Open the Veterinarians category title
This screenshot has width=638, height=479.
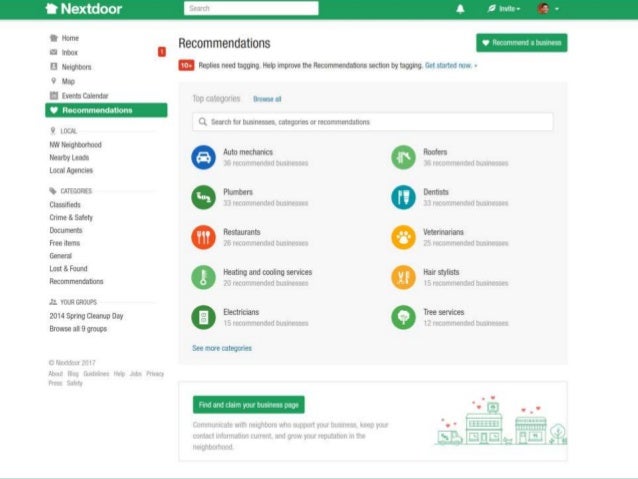click(444, 232)
